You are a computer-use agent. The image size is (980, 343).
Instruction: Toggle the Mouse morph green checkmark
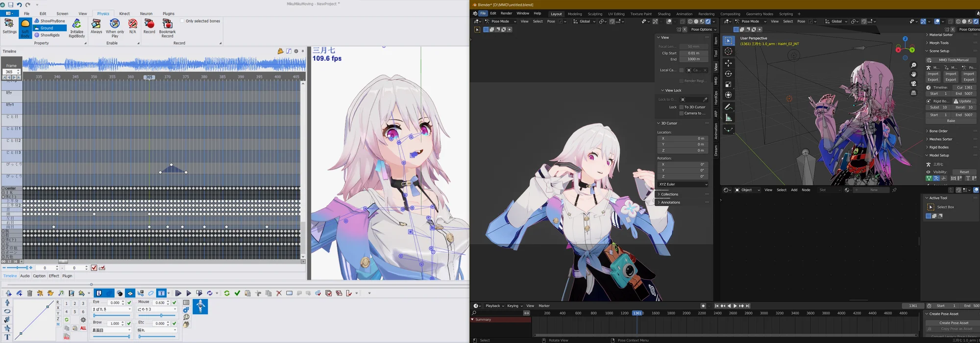tap(174, 303)
